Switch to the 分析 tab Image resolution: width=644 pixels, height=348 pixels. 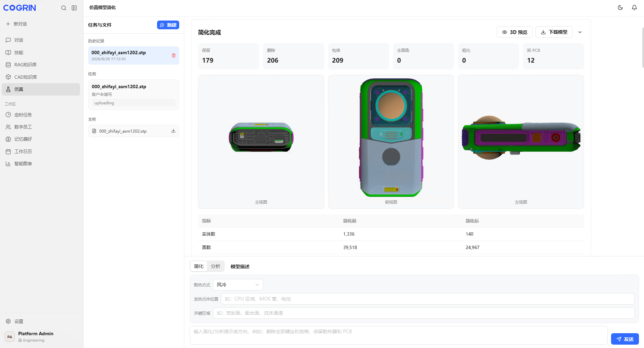[216, 266]
